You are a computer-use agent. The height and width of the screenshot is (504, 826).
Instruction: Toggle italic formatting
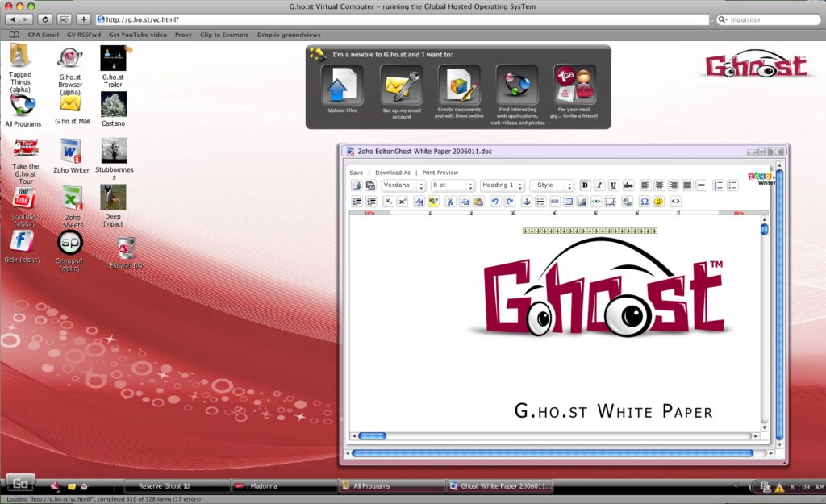(x=599, y=185)
